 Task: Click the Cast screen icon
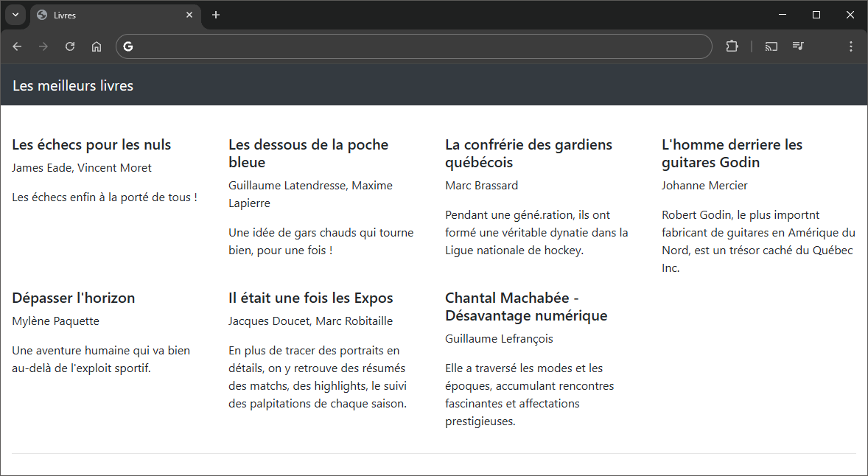pyautogui.click(x=771, y=46)
